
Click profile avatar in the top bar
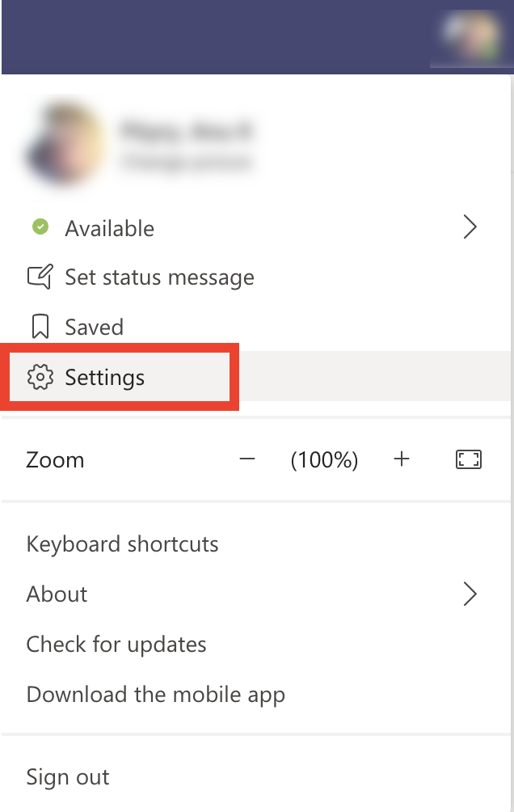pos(471,36)
